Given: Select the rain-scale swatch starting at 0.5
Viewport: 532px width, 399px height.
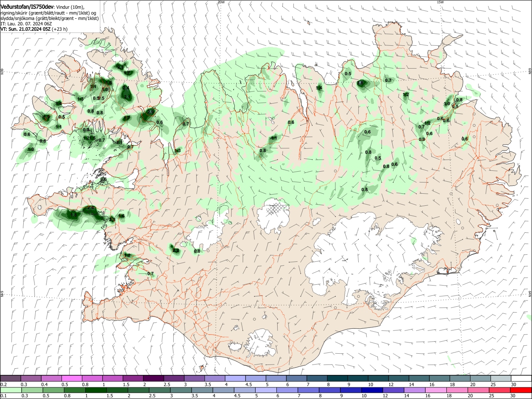Looking at the screenshot, I should click(53, 390).
